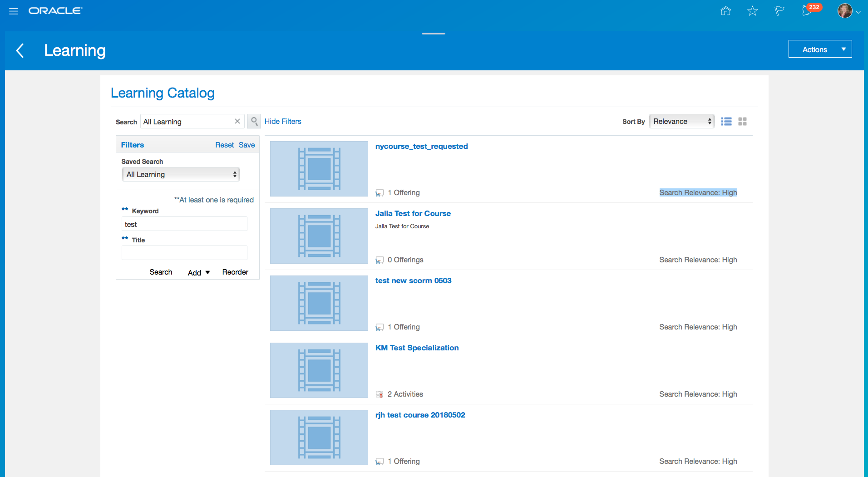This screenshot has width=868, height=477.
Task: Click the magnifier search icon
Action: point(254,121)
